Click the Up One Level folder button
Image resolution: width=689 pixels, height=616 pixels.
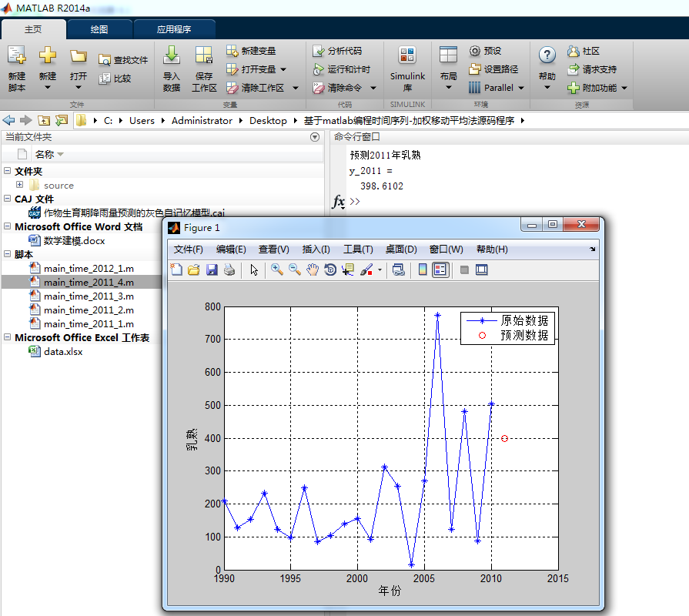point(44,120)
